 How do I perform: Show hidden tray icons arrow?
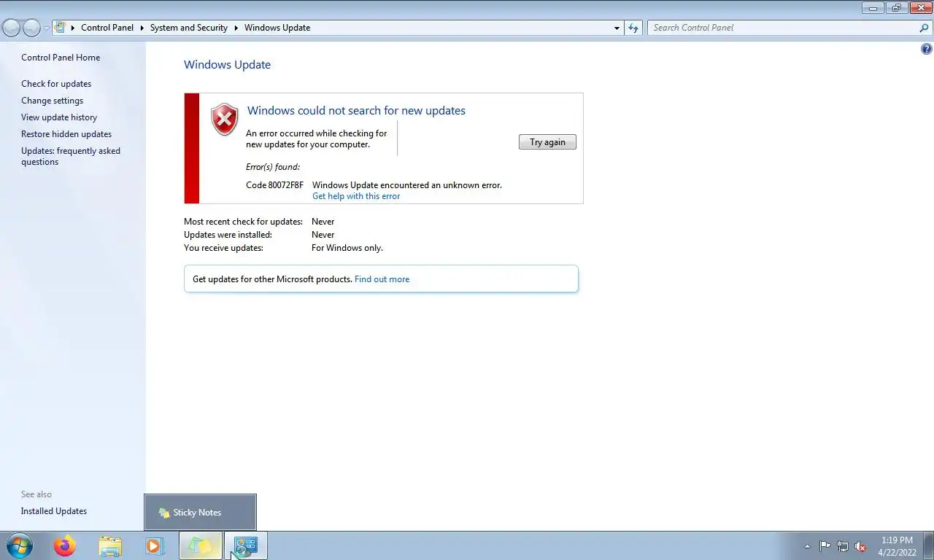tap(807, 546)
